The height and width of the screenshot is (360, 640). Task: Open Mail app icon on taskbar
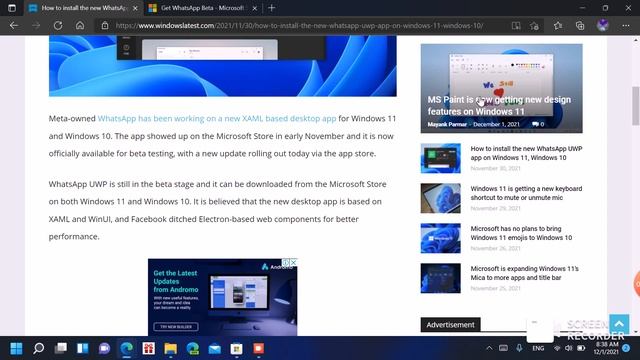[215, 348]
